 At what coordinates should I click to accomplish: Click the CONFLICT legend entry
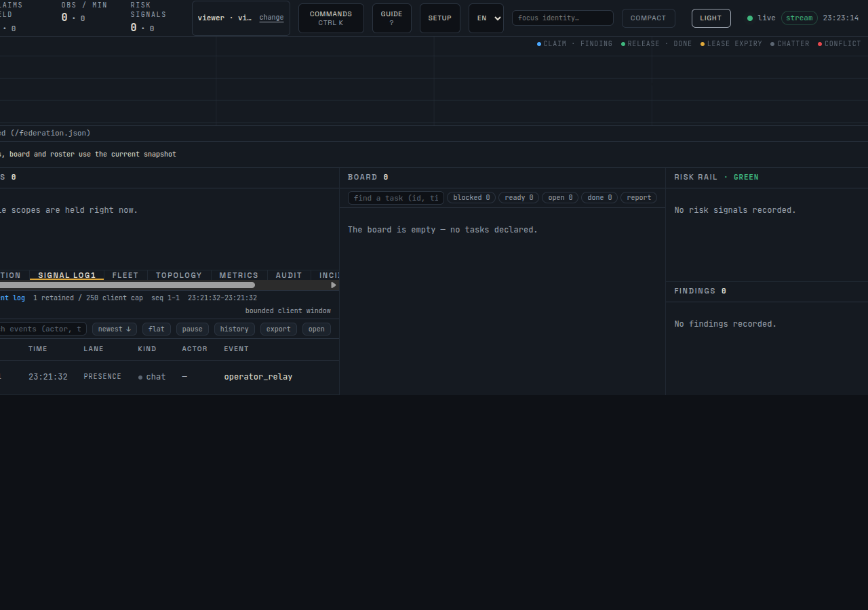pyautogui.click(x=840, y=44)
